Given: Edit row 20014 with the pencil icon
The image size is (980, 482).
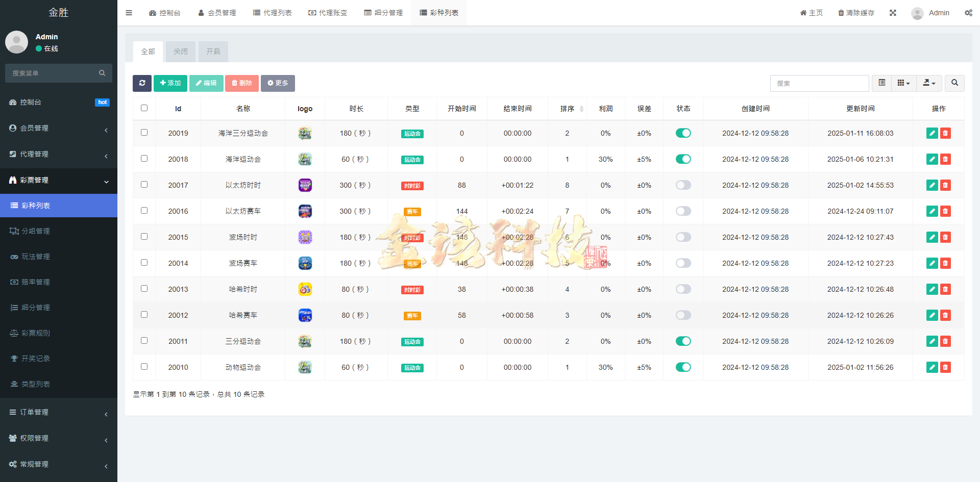Looking at the screenshot, I should (x=932, y=263).
